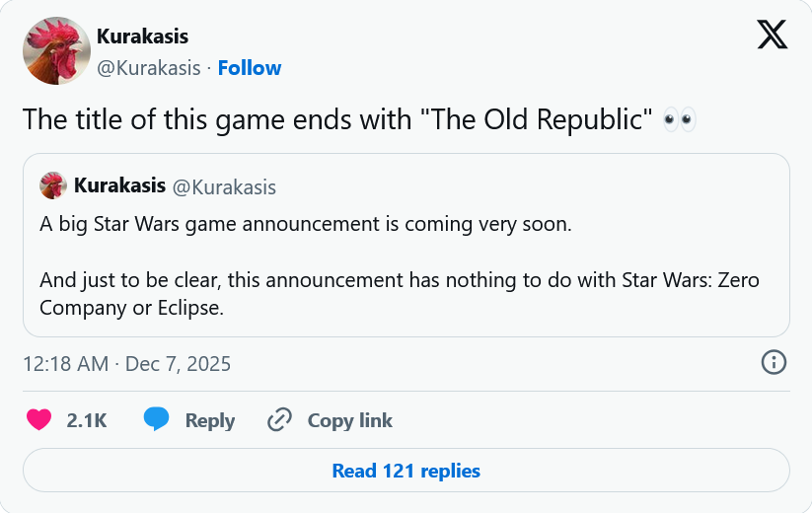This screenshot has width=812, height=513.
Task: Click the @Kurakasis handle in quoted tweet
Action: point(224,186)
